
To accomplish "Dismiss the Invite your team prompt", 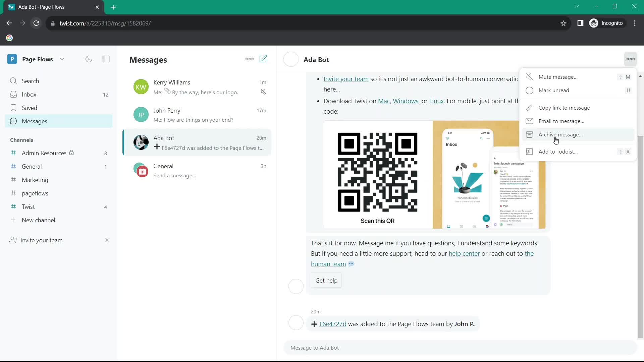I will [x=107, y=240].
